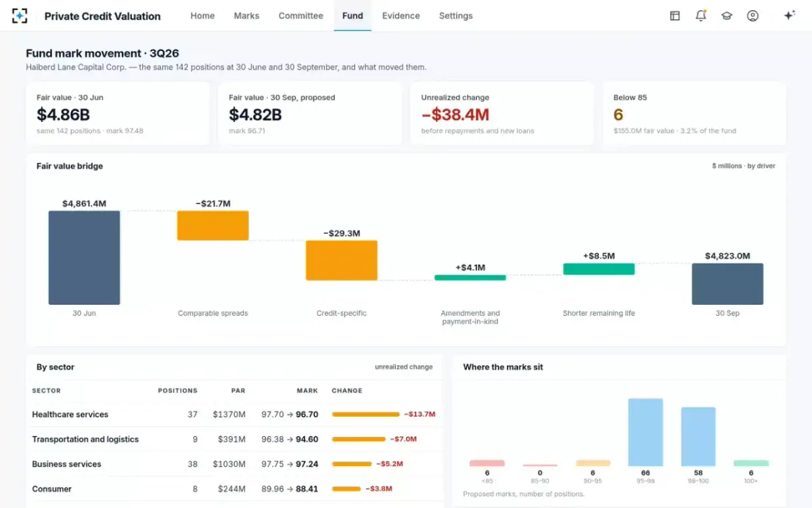Select the Fair value 30 Sep proposed card
Screen dimensions: 812x508
tap(310, 113)
